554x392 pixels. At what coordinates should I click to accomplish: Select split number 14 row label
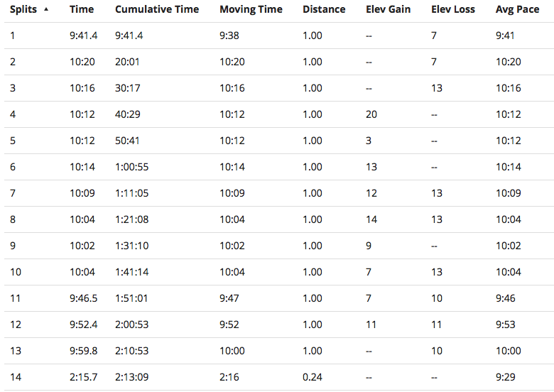16,377
